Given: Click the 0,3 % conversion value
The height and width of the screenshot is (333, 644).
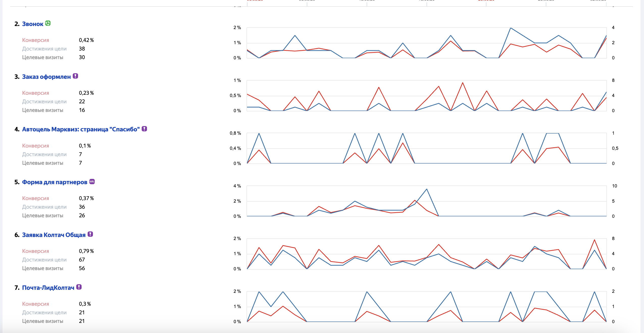Looking at the screenshot, I should click(85, 304).
